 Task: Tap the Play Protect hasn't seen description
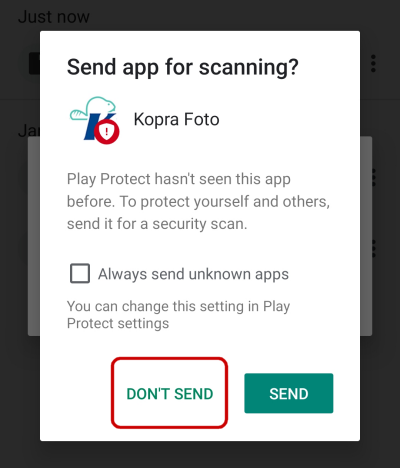click(x=198, y=201)
